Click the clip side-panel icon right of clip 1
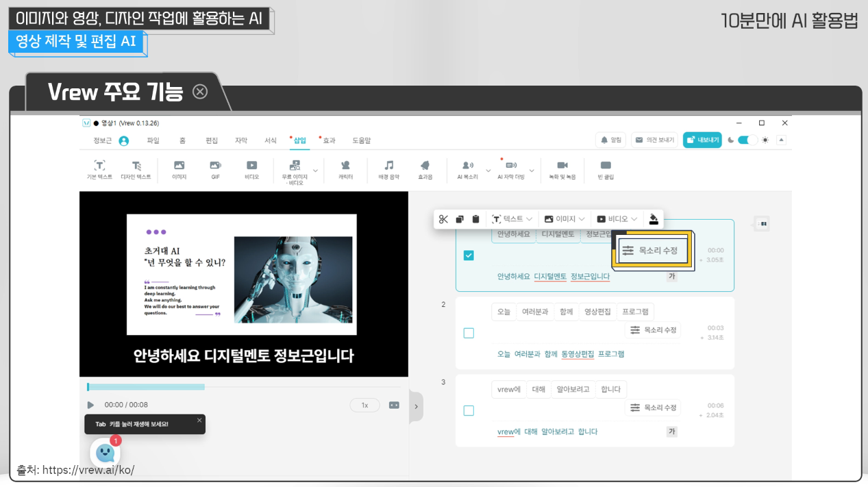This screenshot has height=487, width=868. coord(762,223)
